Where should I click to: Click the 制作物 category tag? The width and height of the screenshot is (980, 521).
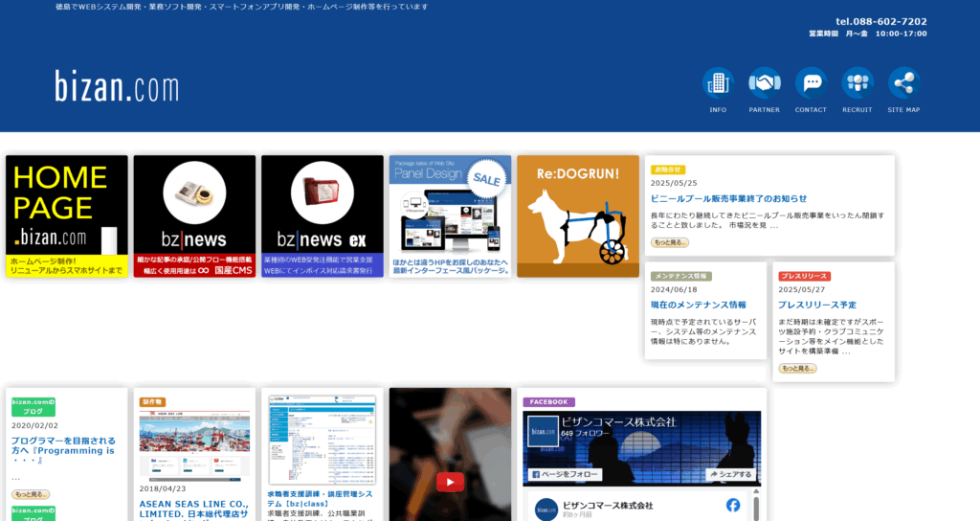coord(152,402)
